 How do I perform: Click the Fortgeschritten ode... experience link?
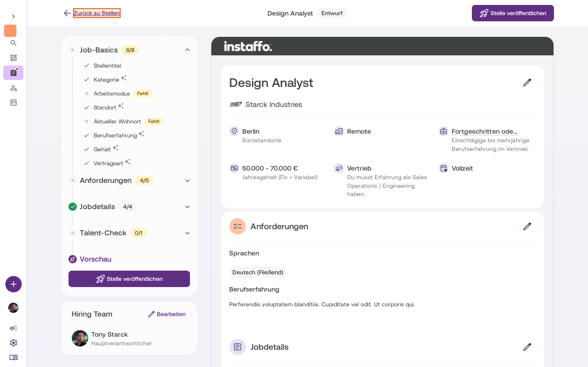(x=485, y=131)
